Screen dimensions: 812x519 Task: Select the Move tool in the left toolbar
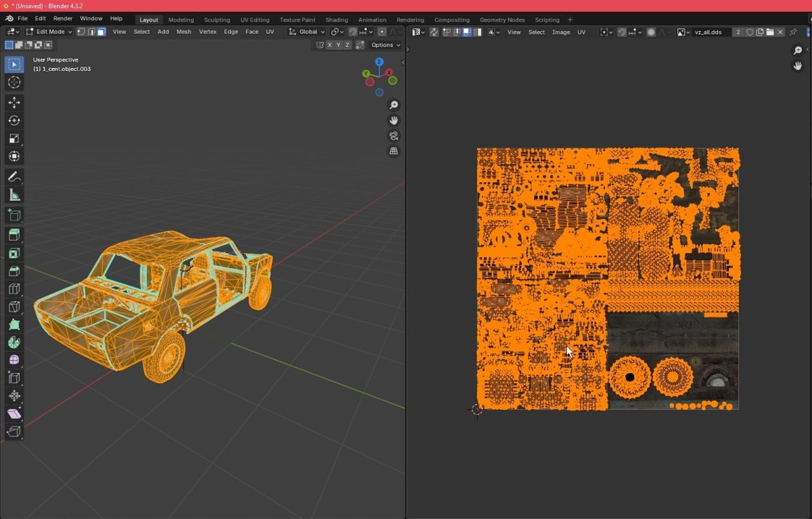point(14,102)
